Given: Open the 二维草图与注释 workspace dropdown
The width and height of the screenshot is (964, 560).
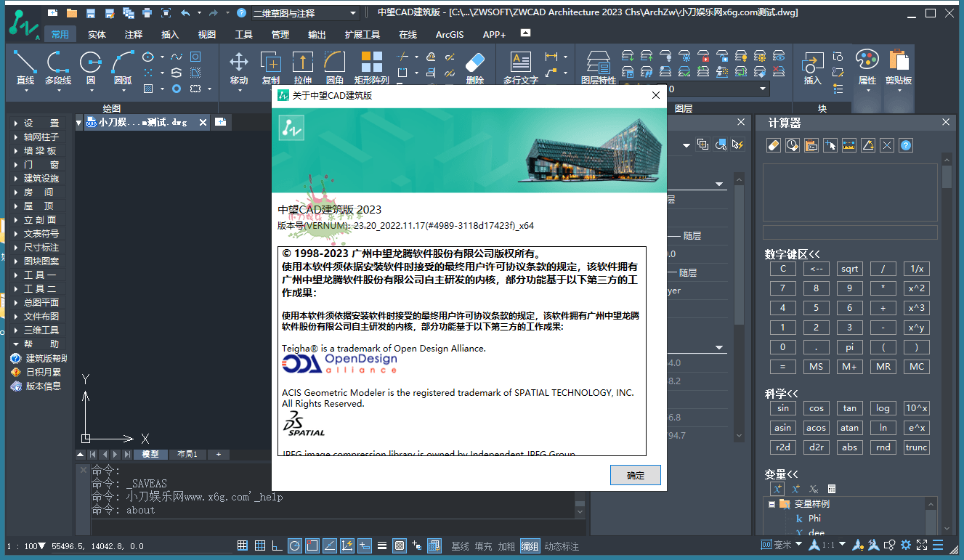Looking at the screenshot, I should [305, 13].
